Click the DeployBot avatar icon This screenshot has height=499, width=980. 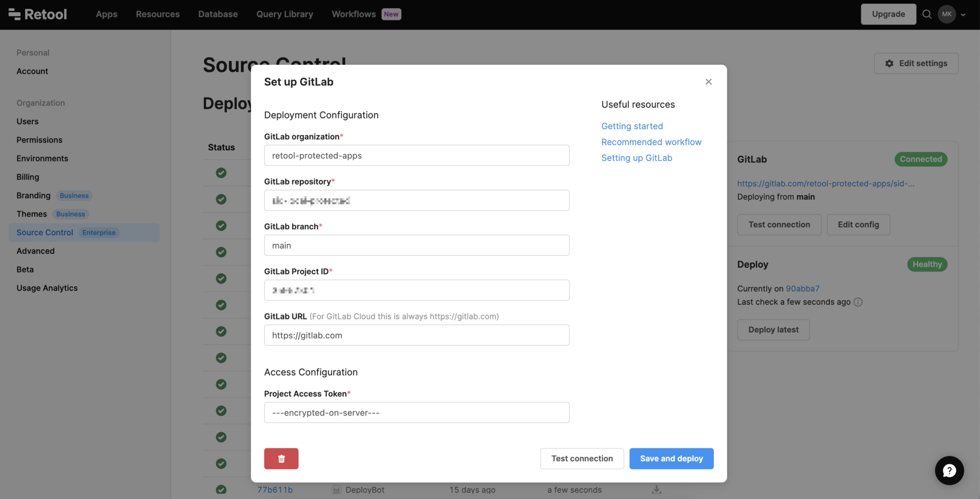336,490
